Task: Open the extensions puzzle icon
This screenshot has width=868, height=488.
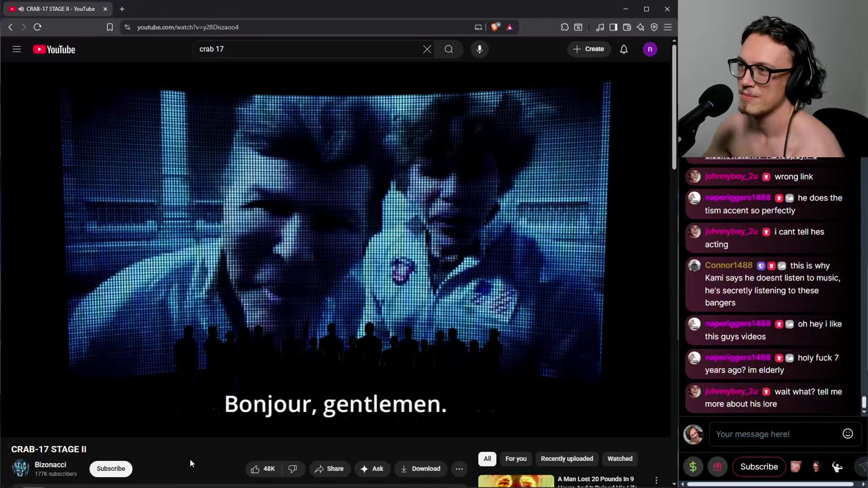Action: [565, 27]
